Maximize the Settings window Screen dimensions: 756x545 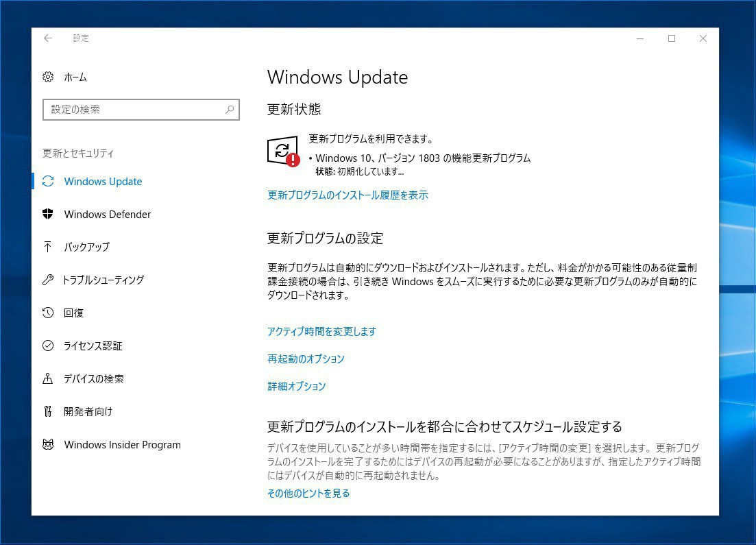point(672,38)
